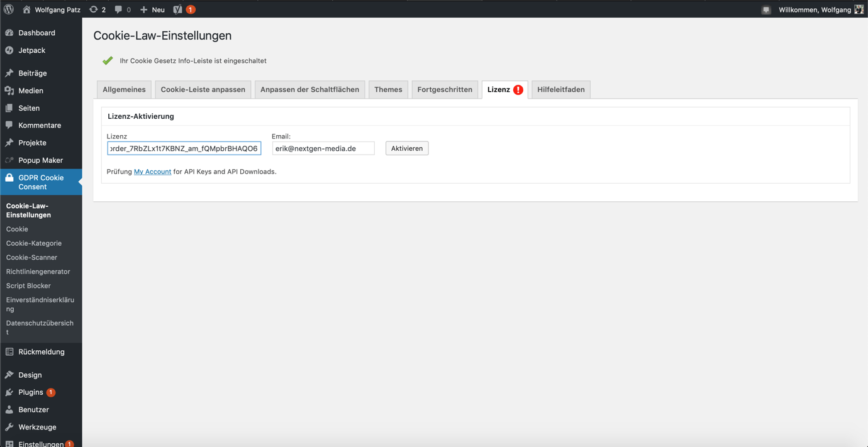Click the Kommentare speech bubble icon

(x=9, y=125)
